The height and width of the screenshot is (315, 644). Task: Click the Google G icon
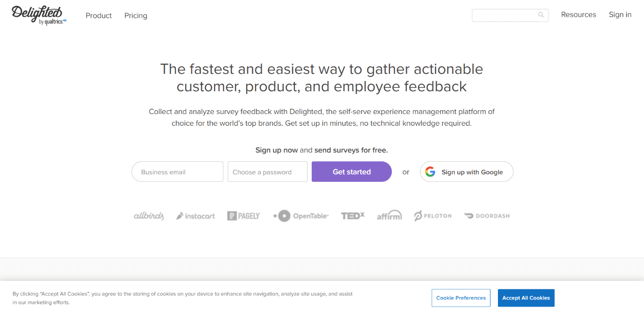(x=430, y=172)
